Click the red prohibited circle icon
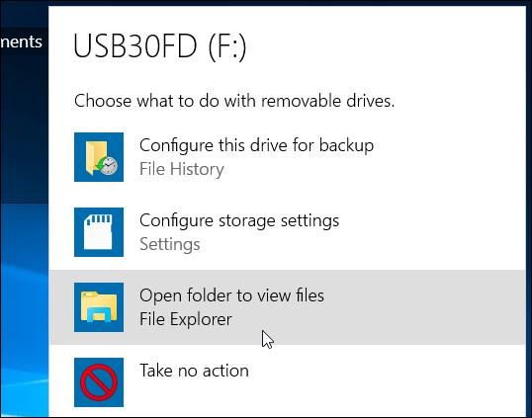The image size is (532, 418). (99, 382)
